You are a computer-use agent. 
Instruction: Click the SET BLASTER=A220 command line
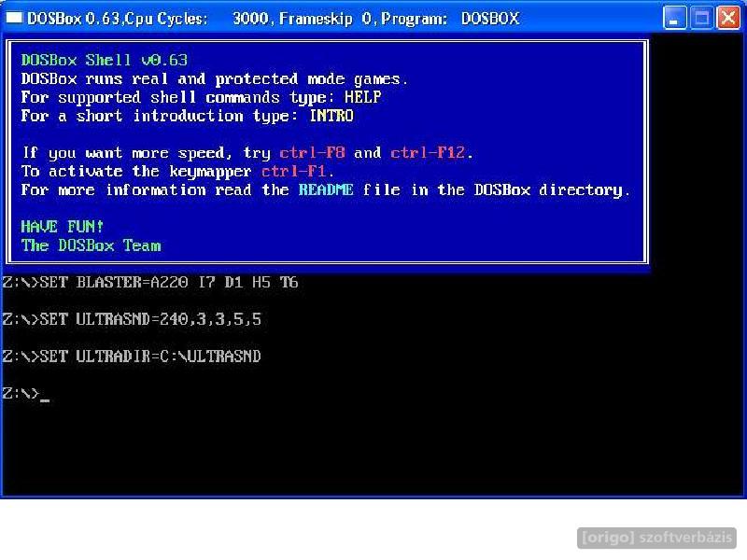[x=150, y=283]
